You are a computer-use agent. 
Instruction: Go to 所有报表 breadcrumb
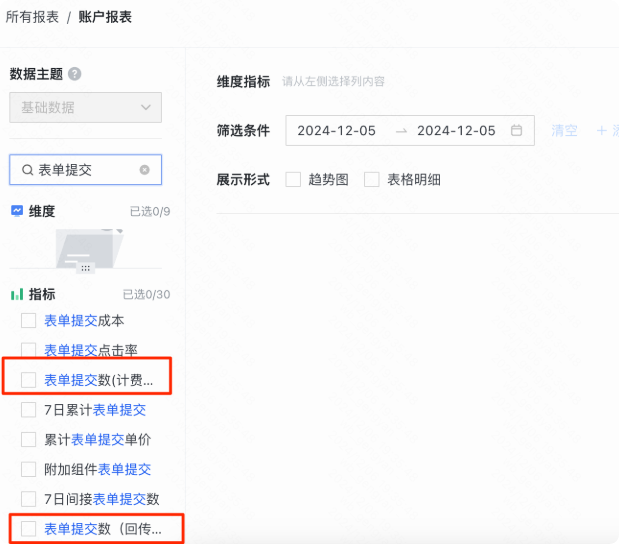(x=32, y=17)
